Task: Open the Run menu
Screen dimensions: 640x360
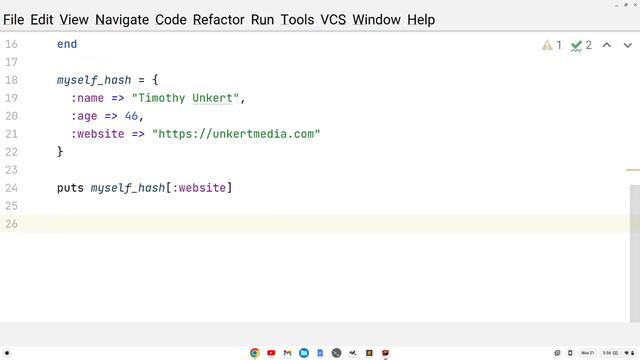Action: [x=262, y=20]
